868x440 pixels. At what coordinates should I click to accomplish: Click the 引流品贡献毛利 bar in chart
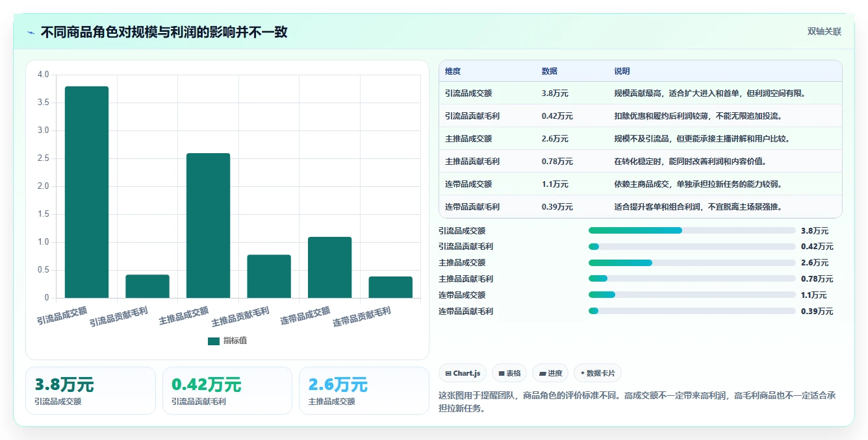tap(147, 286)
